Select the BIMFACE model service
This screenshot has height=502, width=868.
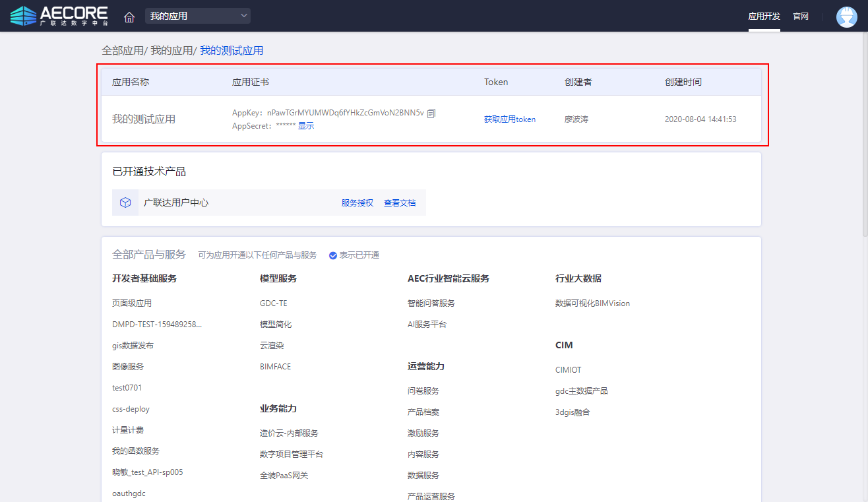click(275, 367)
